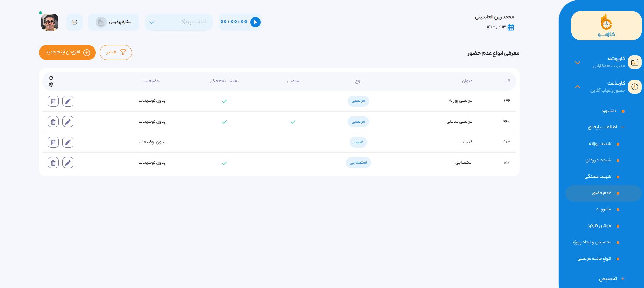Screen dimensions: 644x288
Task: Open the فیلتر filter button
Action: (116, 53)
